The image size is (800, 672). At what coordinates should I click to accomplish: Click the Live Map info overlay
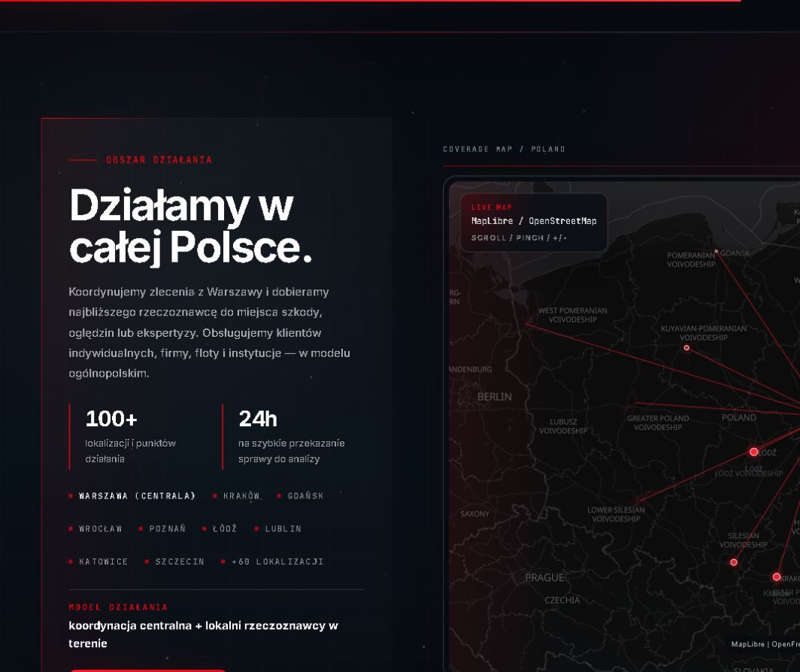click(534, 222)
